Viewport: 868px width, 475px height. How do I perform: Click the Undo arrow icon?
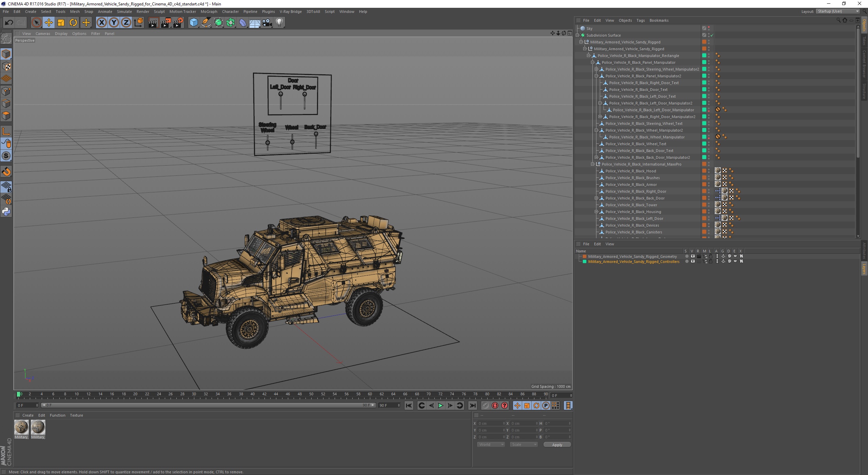click(9, 23)
